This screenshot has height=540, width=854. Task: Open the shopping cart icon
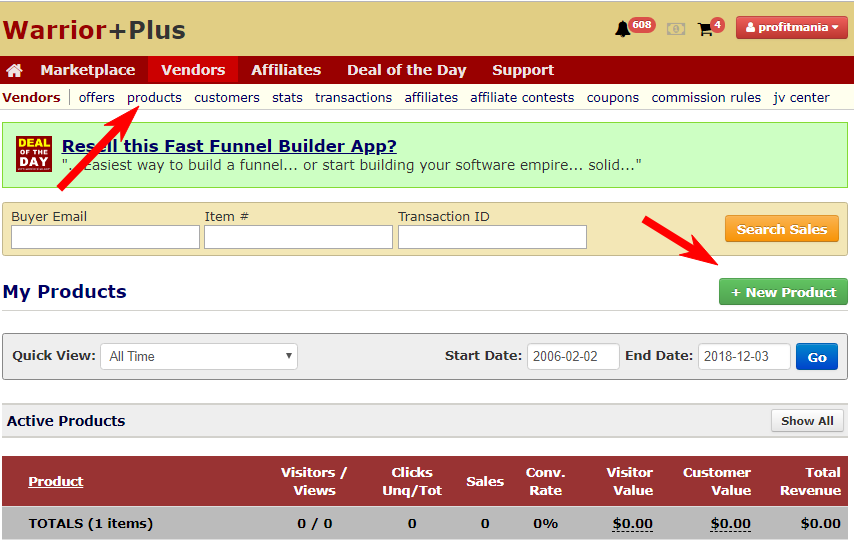click(x=705, y=29)
